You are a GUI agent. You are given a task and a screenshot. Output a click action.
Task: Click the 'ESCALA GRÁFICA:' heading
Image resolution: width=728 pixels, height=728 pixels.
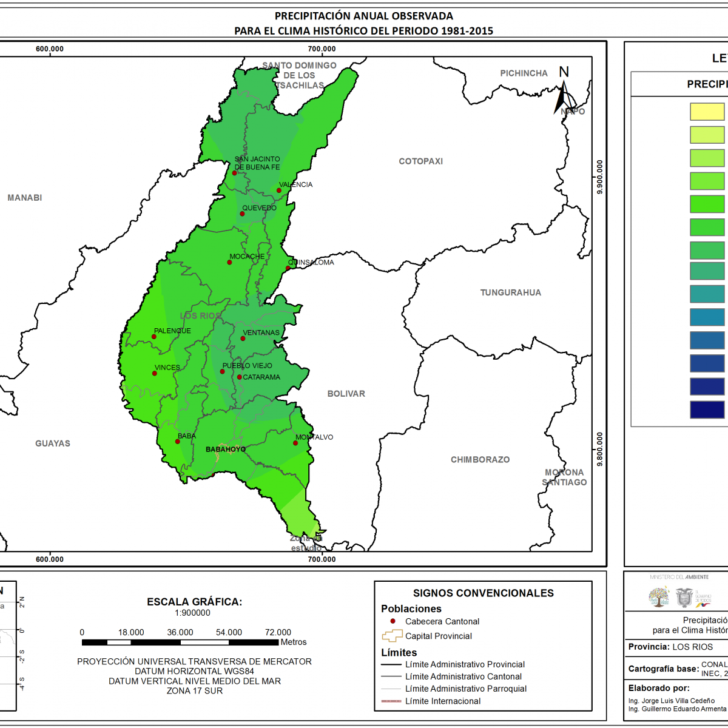click(195, 602)
